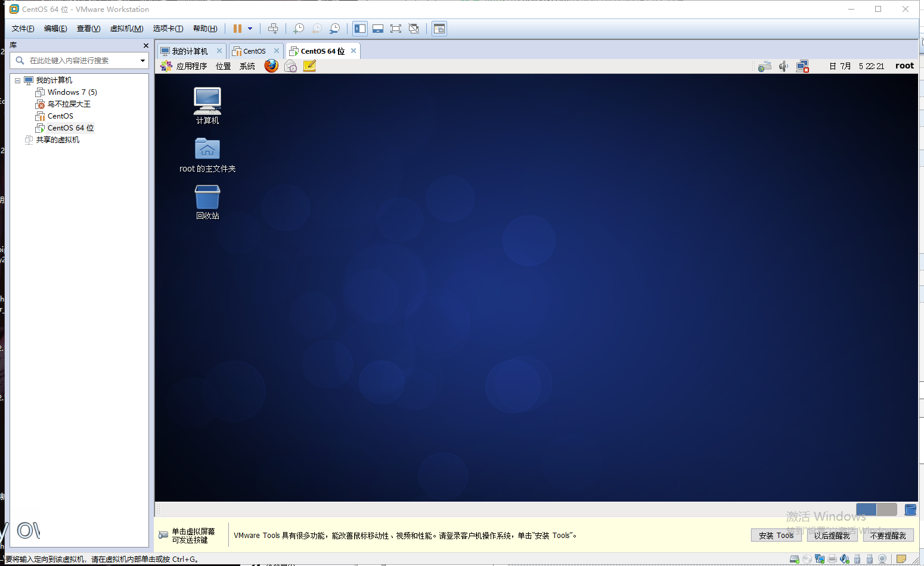Select the root 的主文件夹 desktop icon
The image size is (924, 566).
(207, 155)
